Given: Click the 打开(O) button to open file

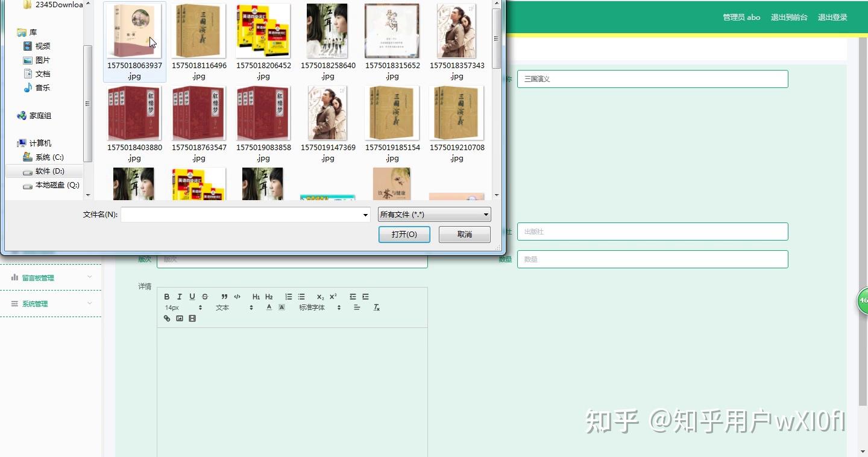Looking at the screenshot, I should [x=404, y=235].
